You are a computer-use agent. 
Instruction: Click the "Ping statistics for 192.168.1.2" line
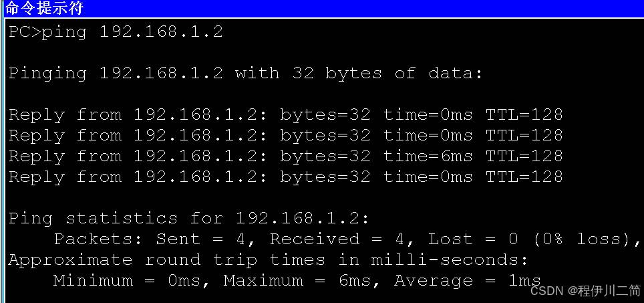(x=188, y=218)
